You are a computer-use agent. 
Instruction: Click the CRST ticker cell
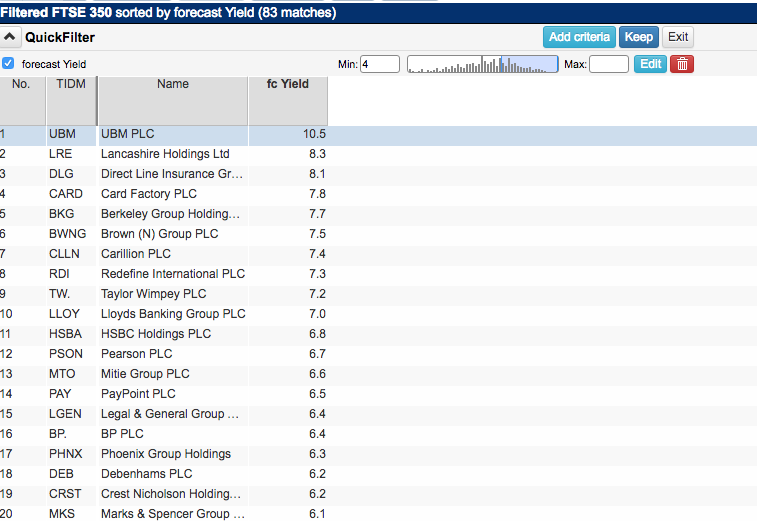coord(71,494)
